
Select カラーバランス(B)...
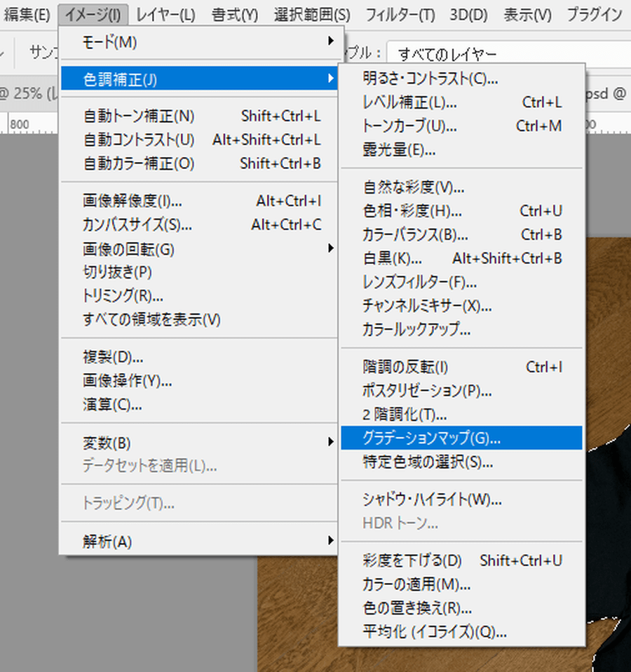tap(461, 235)
